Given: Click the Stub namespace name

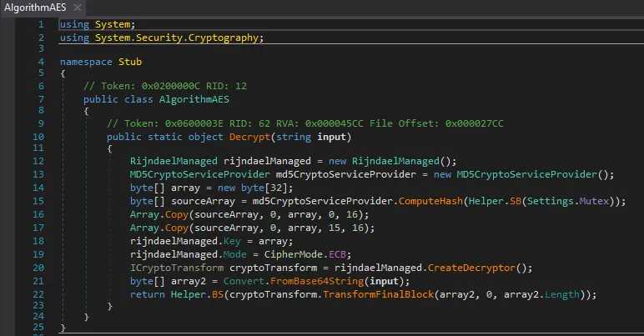Looking at the screenshot, I should pos(131,62).
